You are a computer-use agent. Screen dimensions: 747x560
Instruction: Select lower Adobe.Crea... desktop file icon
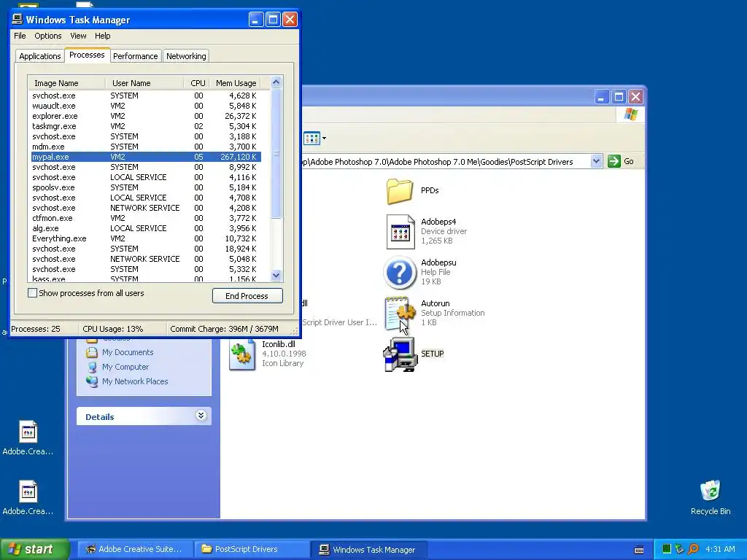point(28,491)
